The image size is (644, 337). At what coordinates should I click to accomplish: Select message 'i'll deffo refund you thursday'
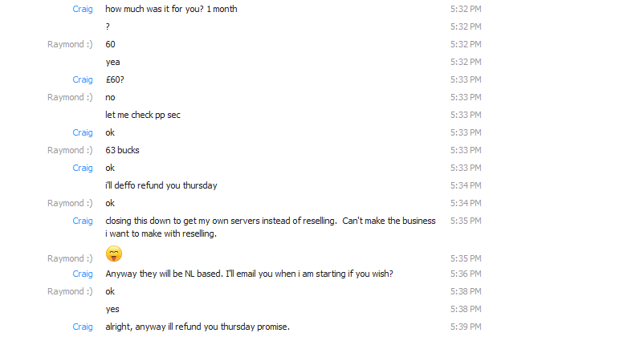tap(161, 185)
